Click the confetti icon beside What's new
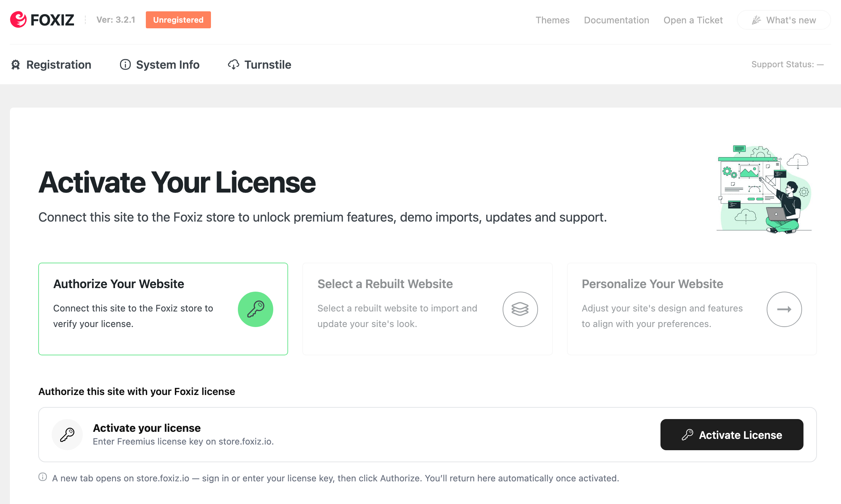Viewport: 841px width, 504px height. click(x=756, y=20)
